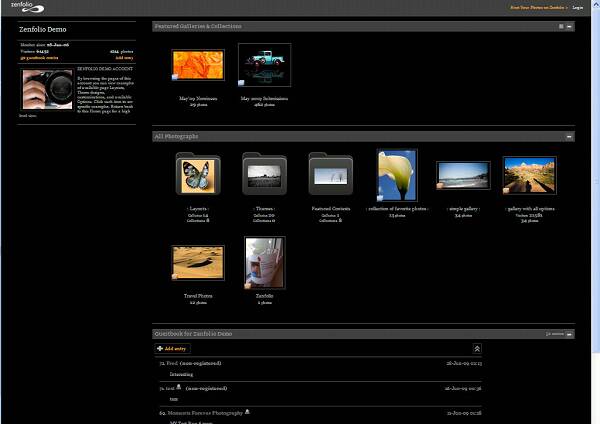The image size is (600, 424).
Task: Open the guestbook entries link in sidebar
Action: click(39, 58)
